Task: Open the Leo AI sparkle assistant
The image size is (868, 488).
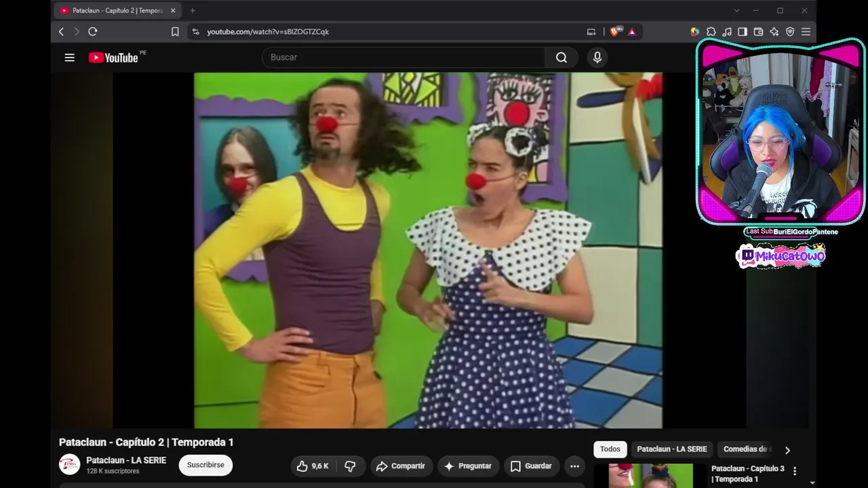Action: (774, 32)
